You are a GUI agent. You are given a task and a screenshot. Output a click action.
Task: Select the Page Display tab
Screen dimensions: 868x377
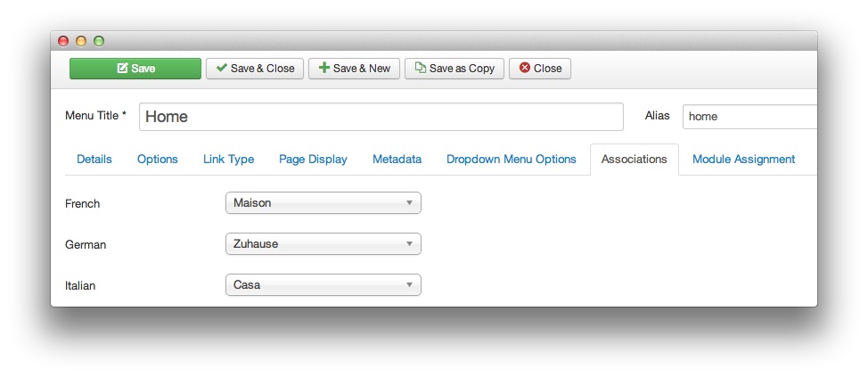[313, 160]
